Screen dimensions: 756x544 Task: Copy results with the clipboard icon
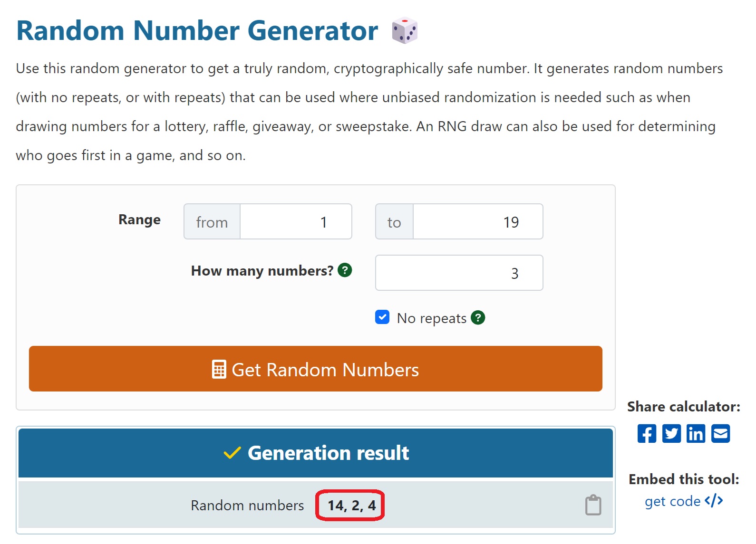coord(593,505)
